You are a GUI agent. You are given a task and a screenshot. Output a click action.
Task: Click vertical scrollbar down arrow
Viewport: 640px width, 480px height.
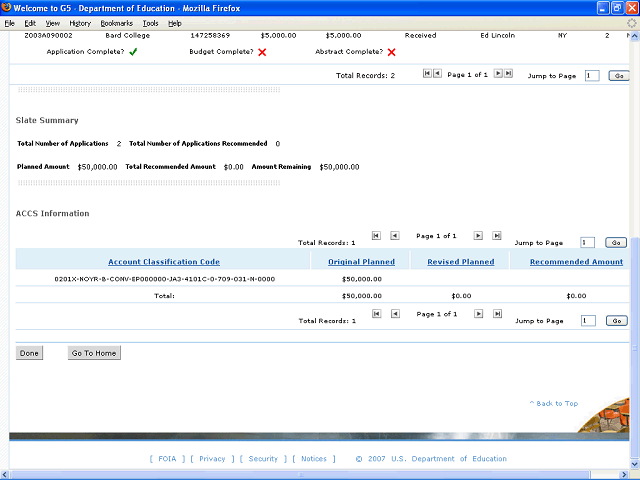click(635, 464)
